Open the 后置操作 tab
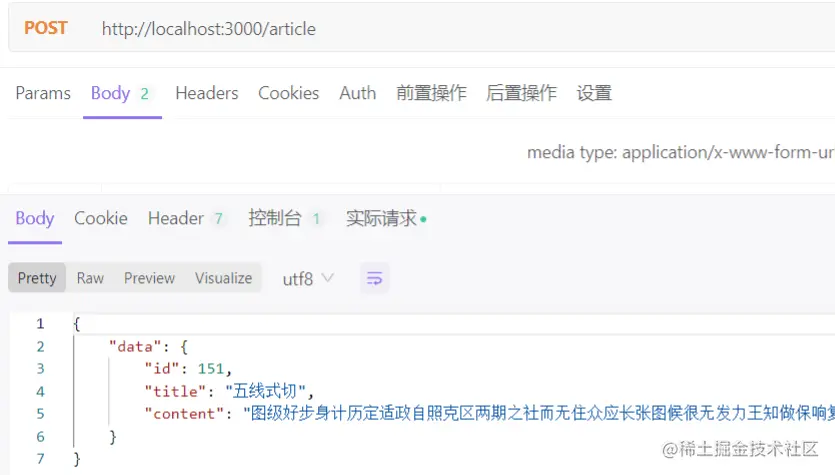This screenshot has height=475, width=835. coord(521,93)
